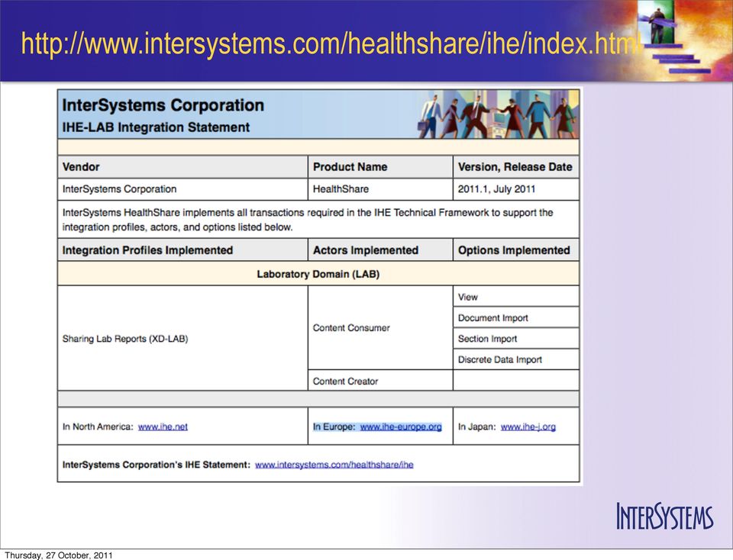
Task: Click the 'Laboratory Domain (LAB)' section row
Action: 318,274
